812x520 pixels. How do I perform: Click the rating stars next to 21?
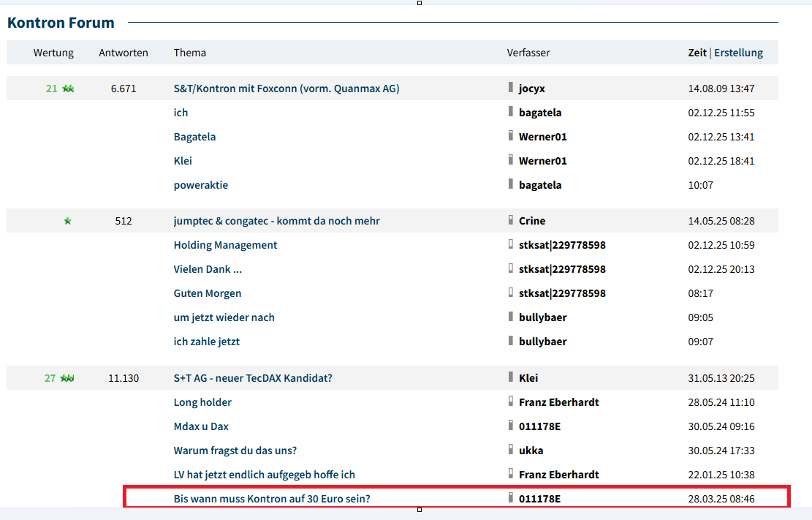click(68, 88)
